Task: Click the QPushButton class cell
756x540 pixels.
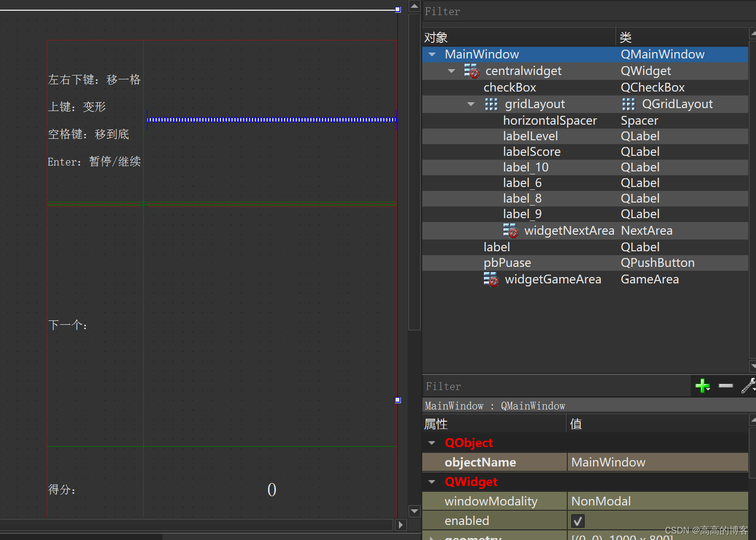Action: pyautogui.click(x=657, y=263)
